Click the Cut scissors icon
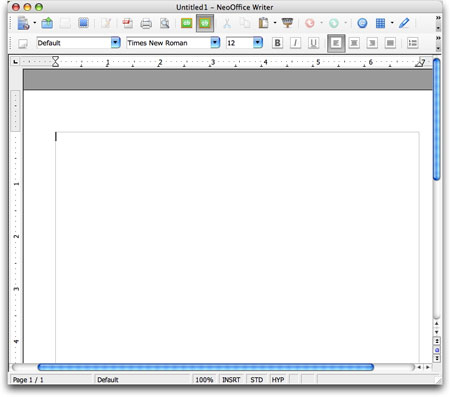This screenshot has width=450, height=397. coord(227,23)
